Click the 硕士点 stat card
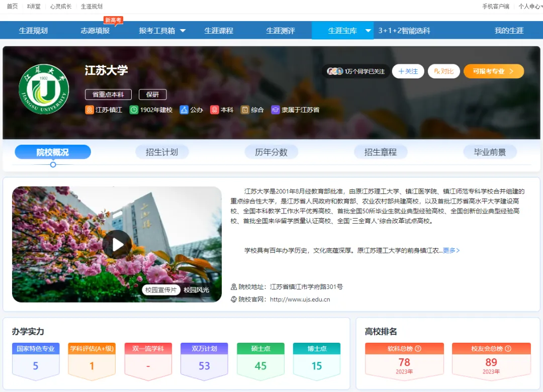The width and height of the screenshot is (543, 392). 261,361
